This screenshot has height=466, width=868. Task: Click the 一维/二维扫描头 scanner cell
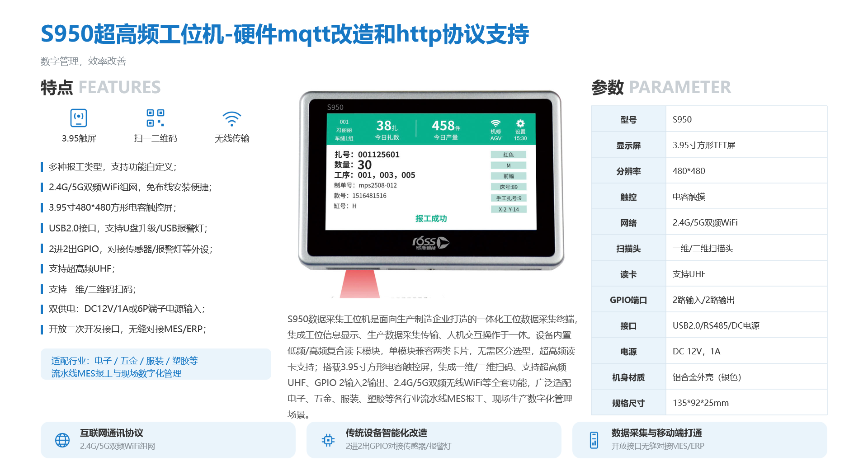746,248
